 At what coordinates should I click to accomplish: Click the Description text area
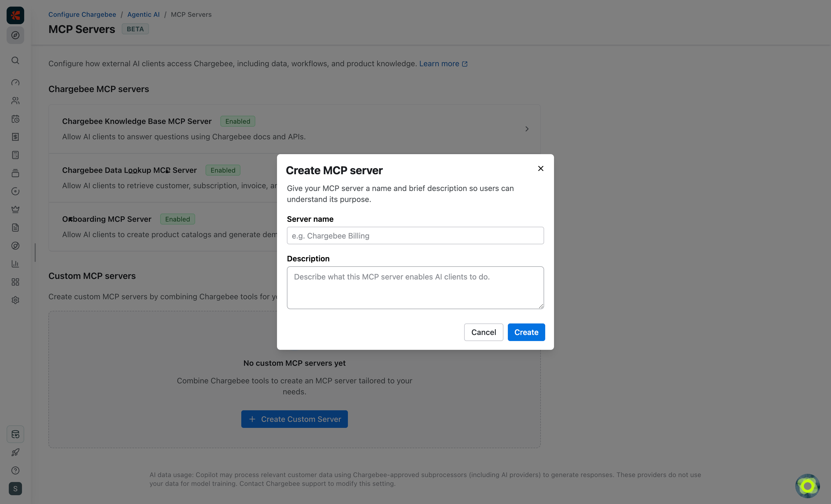point(415,288)
